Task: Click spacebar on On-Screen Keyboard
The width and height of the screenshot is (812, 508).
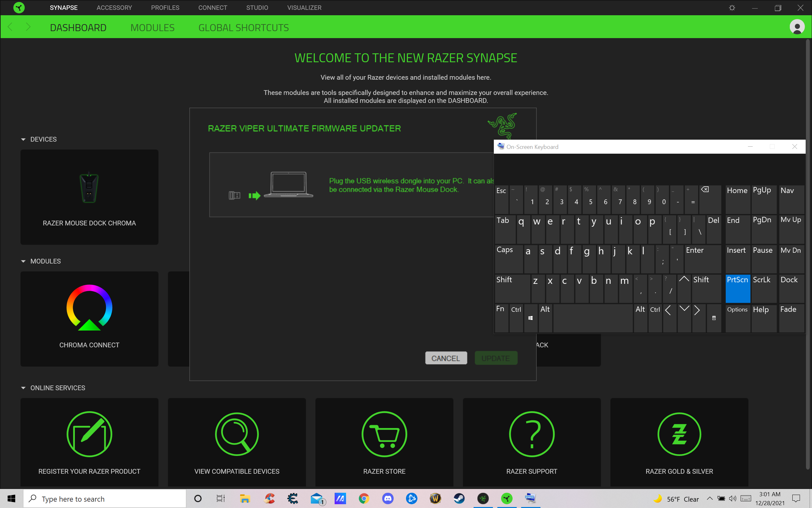Action: coord(593,318)
